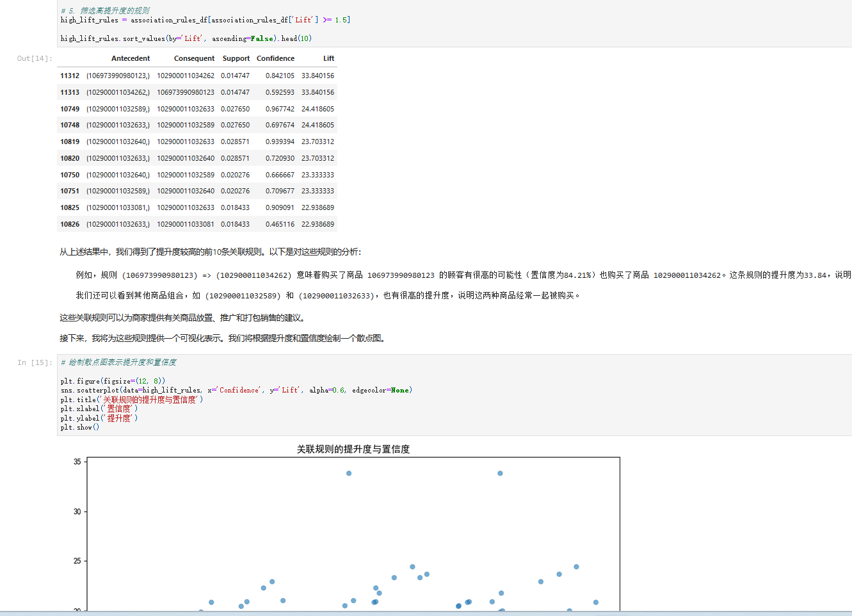Image resolution: width=852 pixels, height=616 pixels.
Task: Click confidence value 0.939394
Action: click(280, 142)
